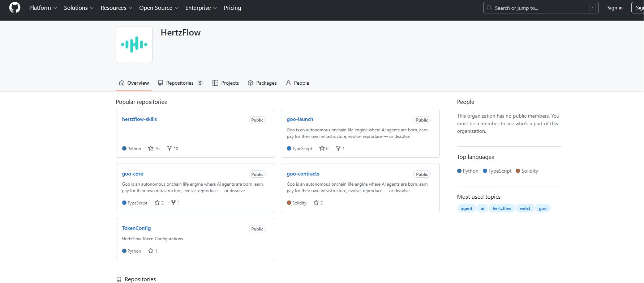This screenshot has width=644, height=283.
Task: Click the goo-contracts repository description text
Action: (358, 187)
